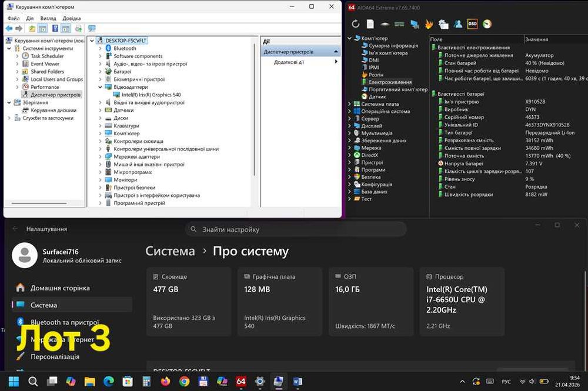
Task: Expand Системна плата in AIDA64 tree
Action: [x=349, y=104]
